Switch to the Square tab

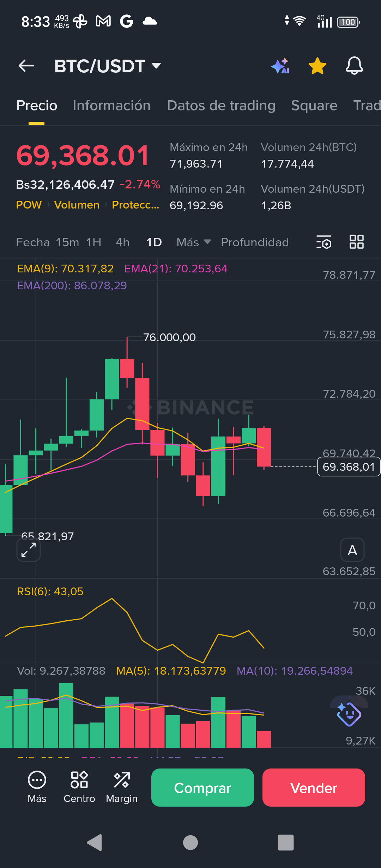(314, 106)
